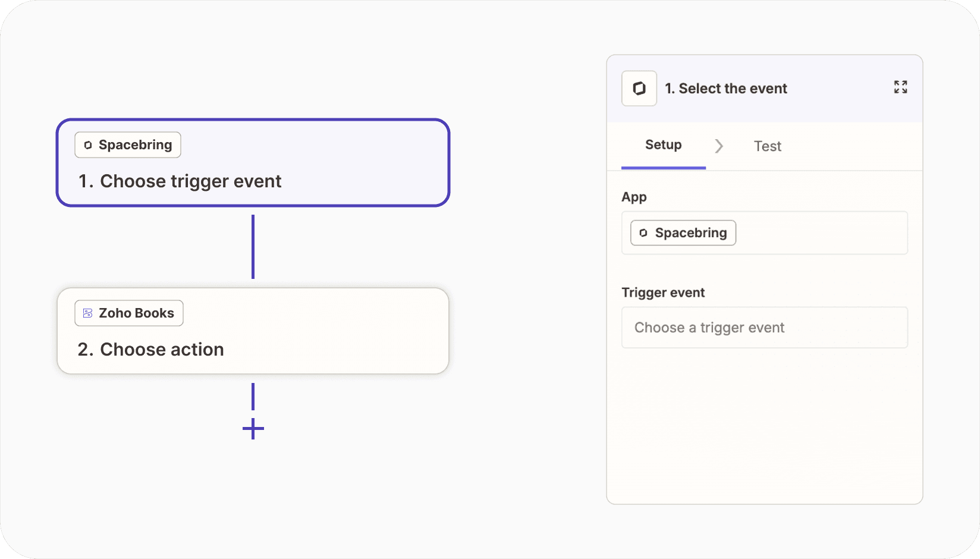Switch to the Setup tab
This screenshot has height=559, width=980.
tap(663, 145)
